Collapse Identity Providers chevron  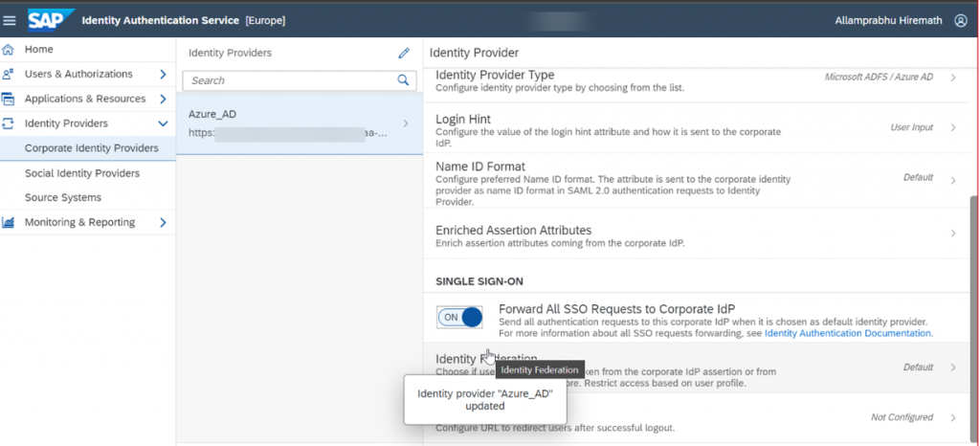[163, 123]
